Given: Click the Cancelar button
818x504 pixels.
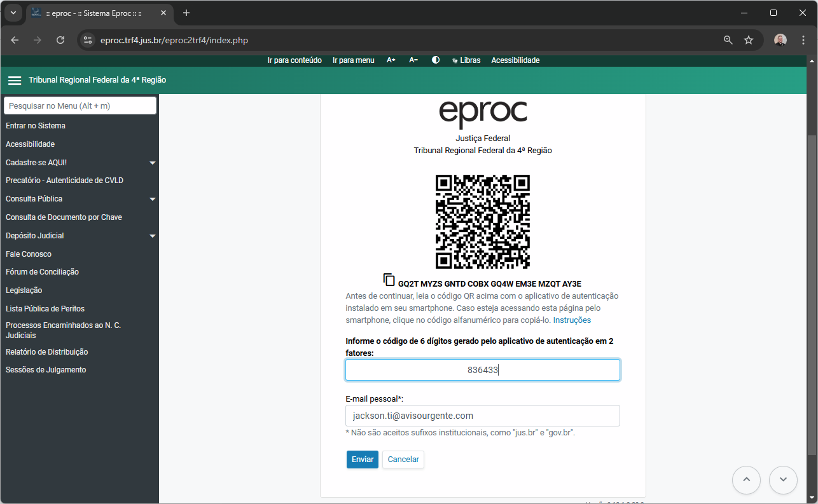Looking at the screenshot, I should click(403, 460).
